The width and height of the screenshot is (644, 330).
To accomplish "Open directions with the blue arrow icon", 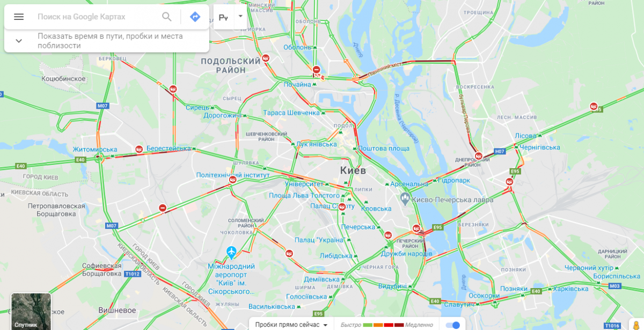I will tap(195, 17).
